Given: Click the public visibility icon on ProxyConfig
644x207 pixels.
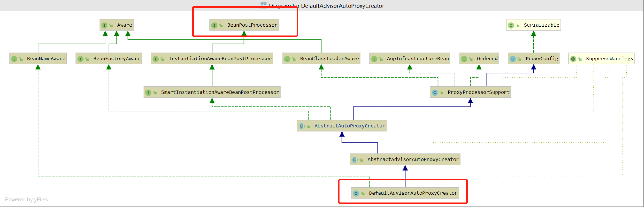Looking at the screenshot, I should [519, 59].
